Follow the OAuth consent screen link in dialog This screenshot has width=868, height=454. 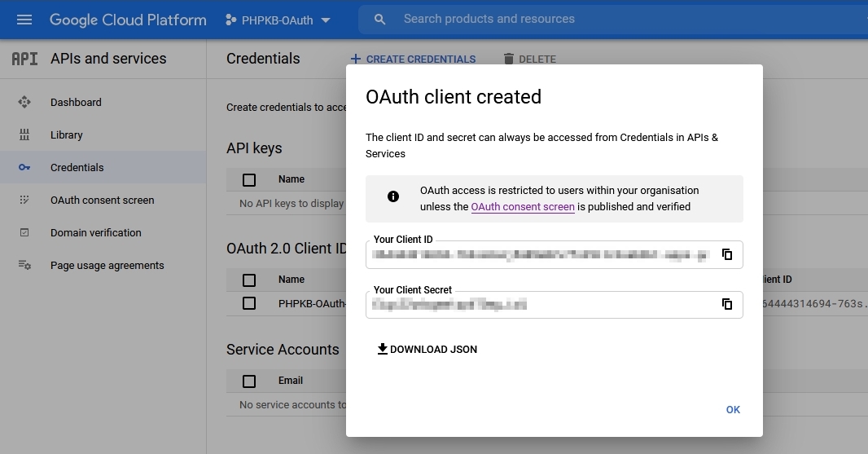tap(523, 207)
